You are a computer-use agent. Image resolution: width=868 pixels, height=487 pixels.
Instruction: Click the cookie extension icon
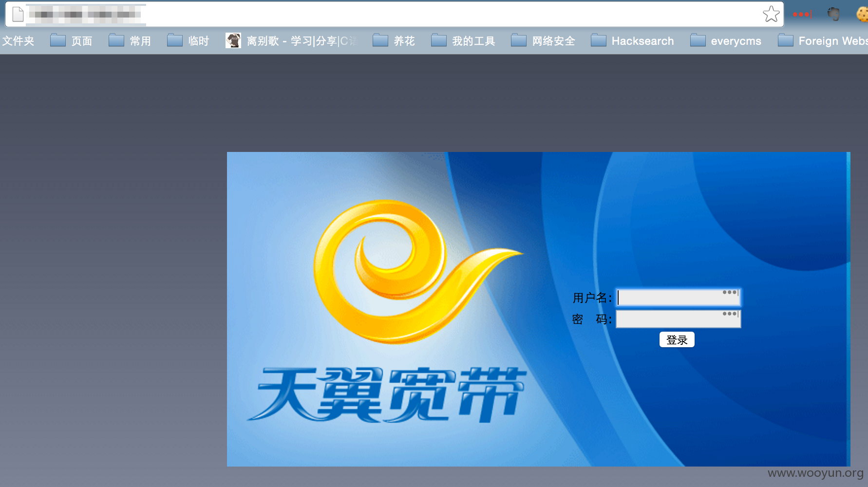pyautogui.click(x=862, y=14)
